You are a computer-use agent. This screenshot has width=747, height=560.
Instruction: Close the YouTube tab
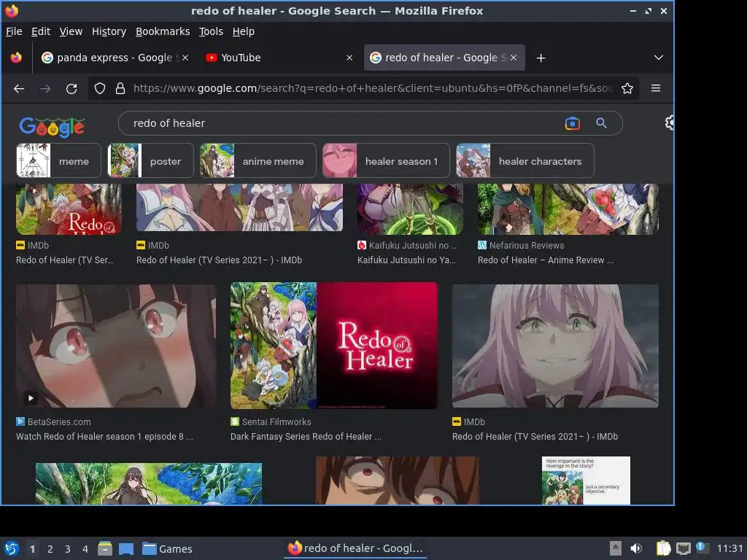[x=349, y=58]
